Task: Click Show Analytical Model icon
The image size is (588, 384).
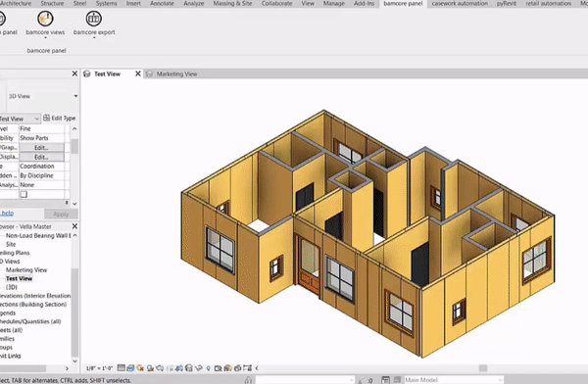Action: point(227,368)
